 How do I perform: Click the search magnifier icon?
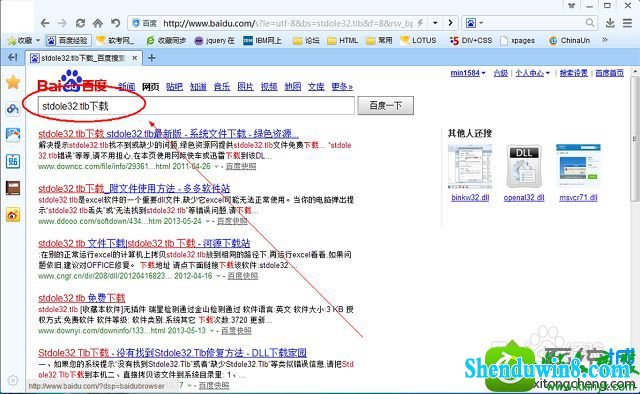pyautogui.click(x=590, y=22)
